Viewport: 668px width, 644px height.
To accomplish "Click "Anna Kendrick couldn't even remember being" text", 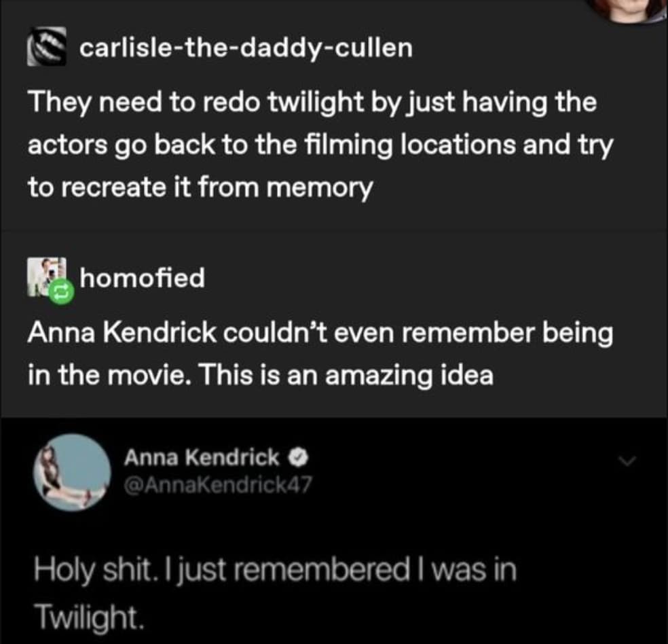I will 320,334.
